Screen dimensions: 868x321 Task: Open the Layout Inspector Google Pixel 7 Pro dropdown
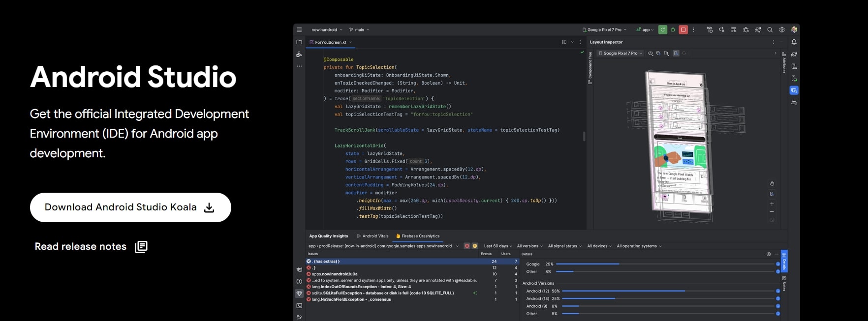(x=620, y=53)
